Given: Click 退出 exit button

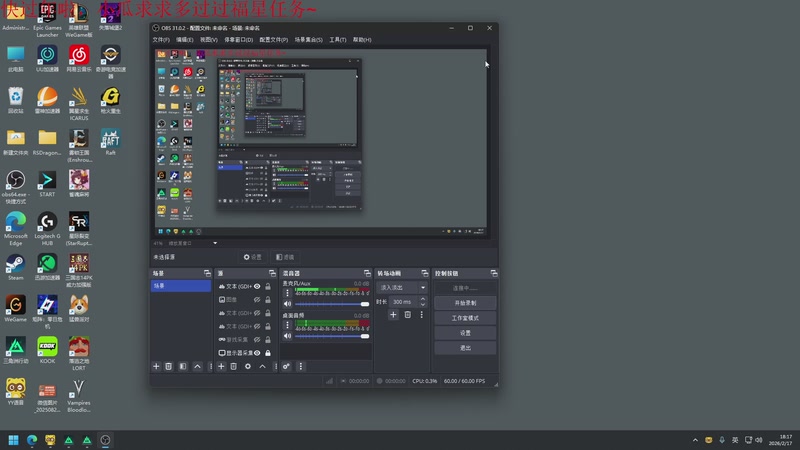Looking at the screenshot, I should (465, 348).
